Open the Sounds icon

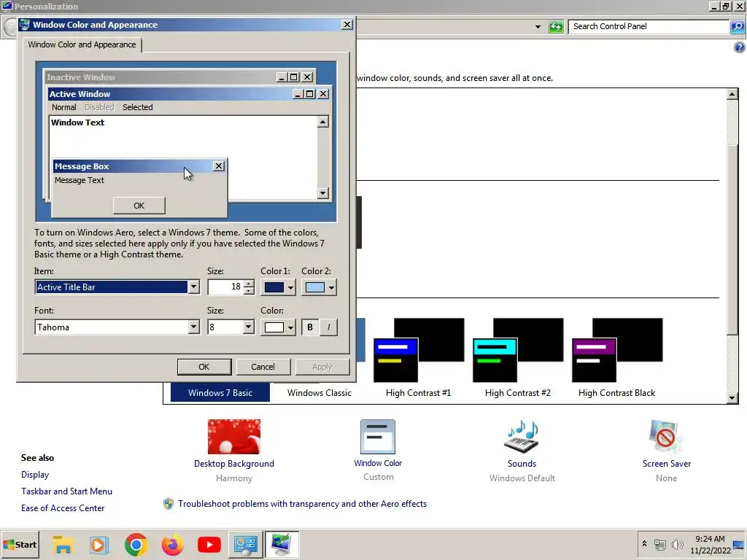522,437
